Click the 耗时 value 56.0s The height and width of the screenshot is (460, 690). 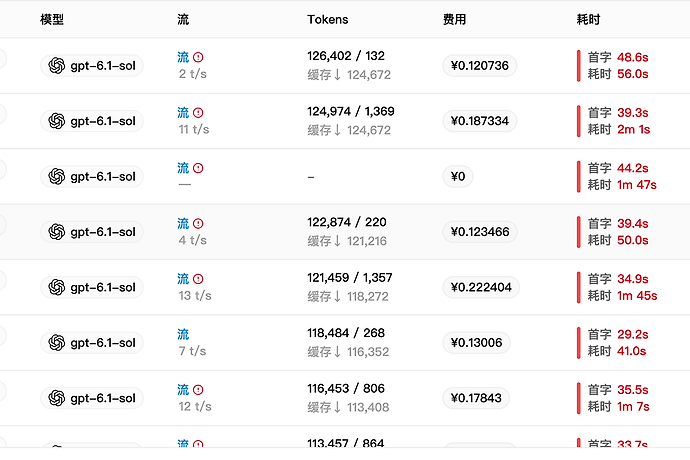632,74
